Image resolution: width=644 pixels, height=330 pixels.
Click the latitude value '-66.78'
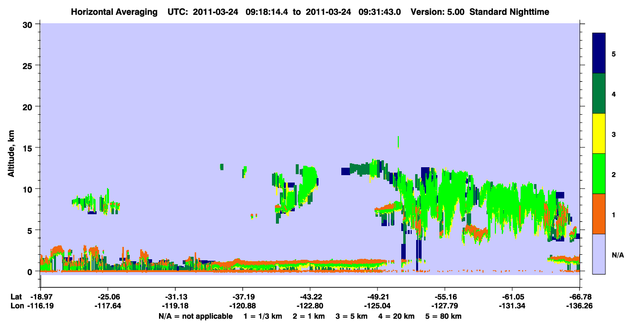tap(580, 297)
